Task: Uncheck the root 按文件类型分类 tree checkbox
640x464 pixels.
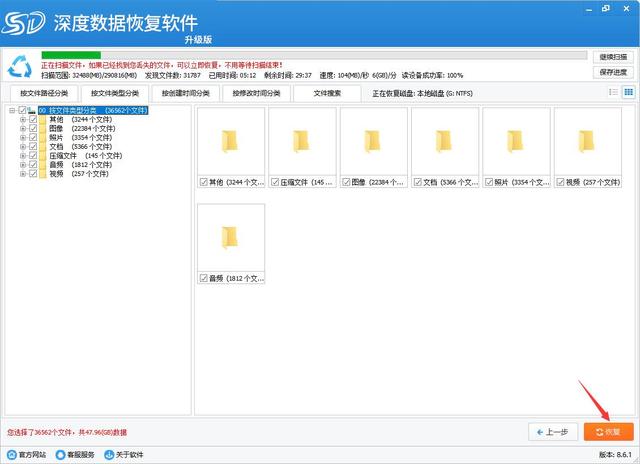Action: (x=22, y=110)
